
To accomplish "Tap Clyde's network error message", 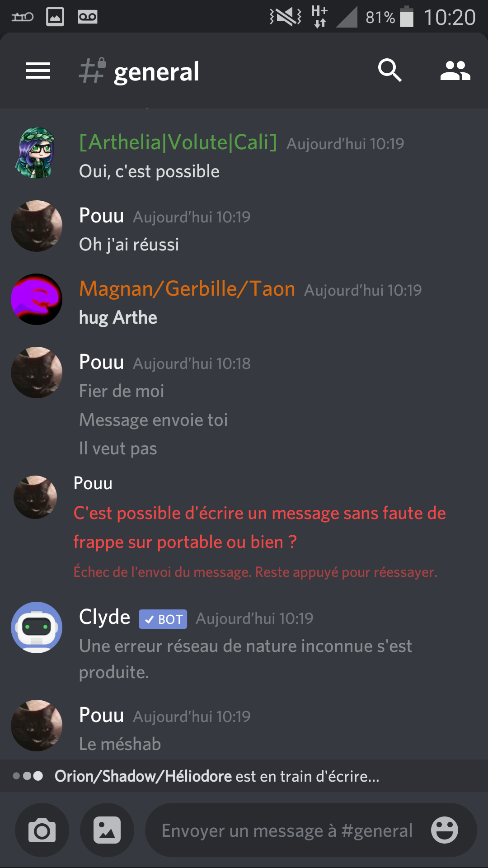I will (245, 659).
